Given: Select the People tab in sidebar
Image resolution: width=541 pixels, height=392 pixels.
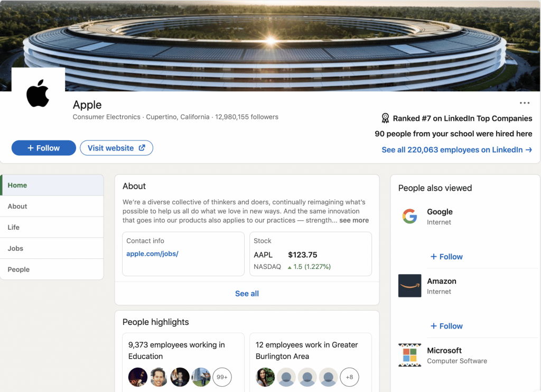Looking at the screenshot, I should coord(52,269).
